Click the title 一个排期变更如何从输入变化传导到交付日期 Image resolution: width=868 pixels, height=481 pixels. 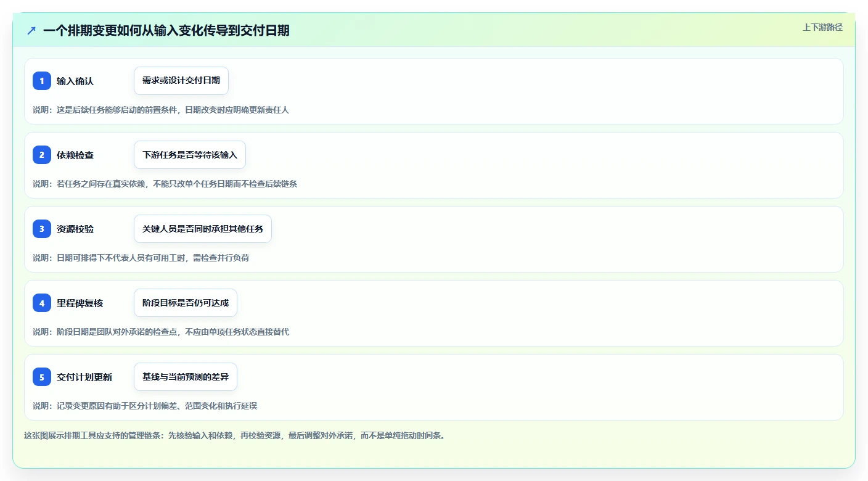[166, 30]
